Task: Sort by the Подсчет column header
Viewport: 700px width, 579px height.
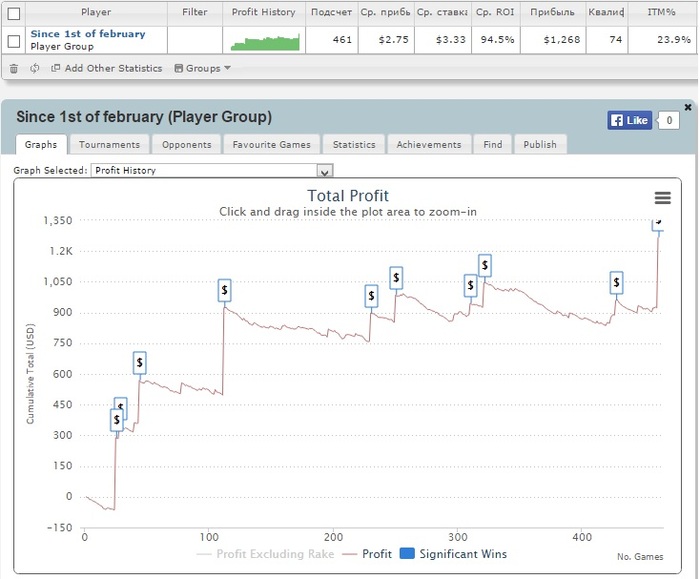Action: 331,12
